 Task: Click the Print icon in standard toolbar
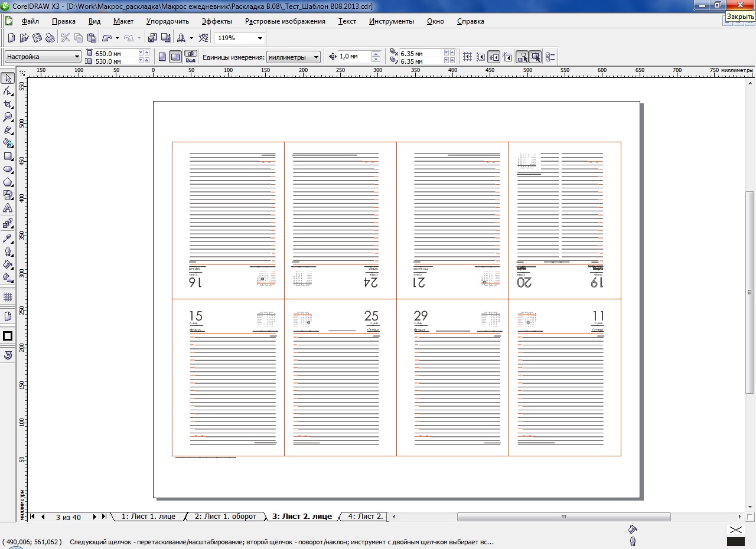coord(50,38)
